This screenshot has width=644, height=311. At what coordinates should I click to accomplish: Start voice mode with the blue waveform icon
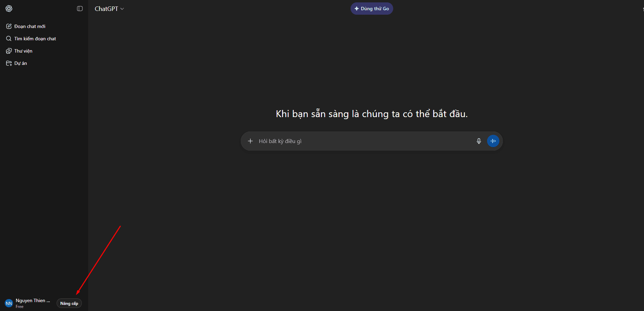[x=493, y=141]
